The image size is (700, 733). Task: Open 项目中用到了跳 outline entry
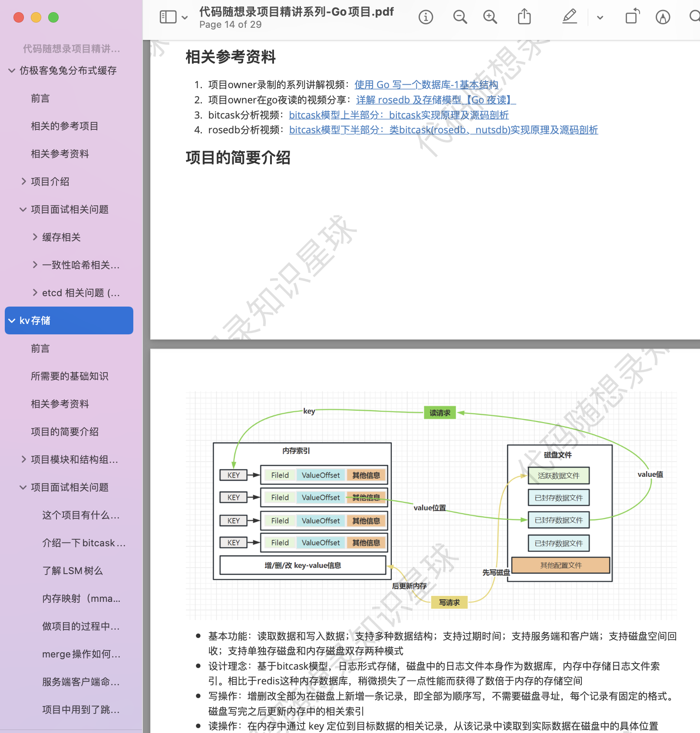81,710
